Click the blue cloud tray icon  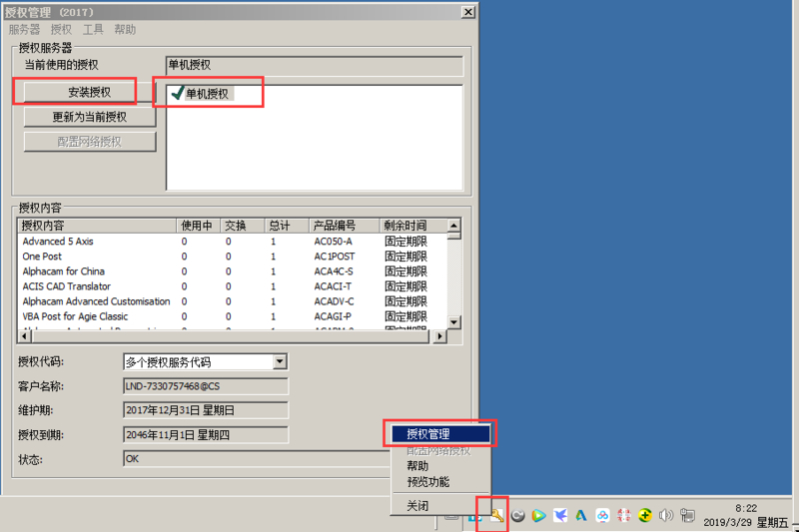[602, 515]
